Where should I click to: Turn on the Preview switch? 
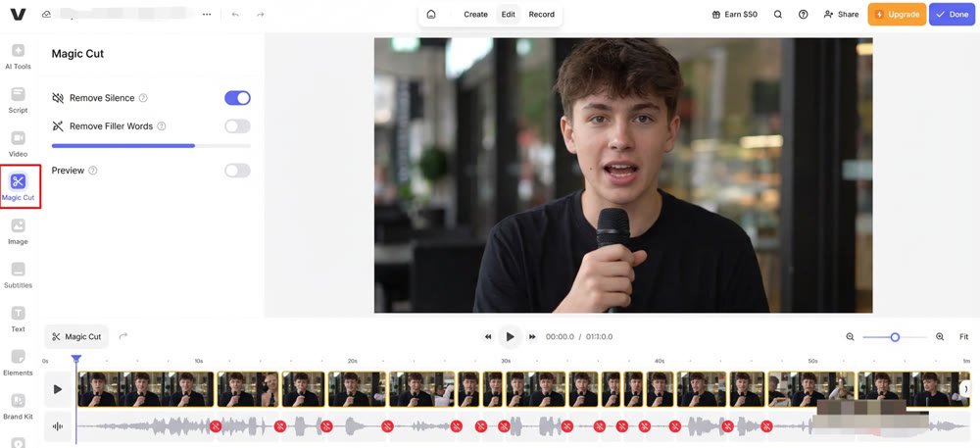tap(237, 171)
